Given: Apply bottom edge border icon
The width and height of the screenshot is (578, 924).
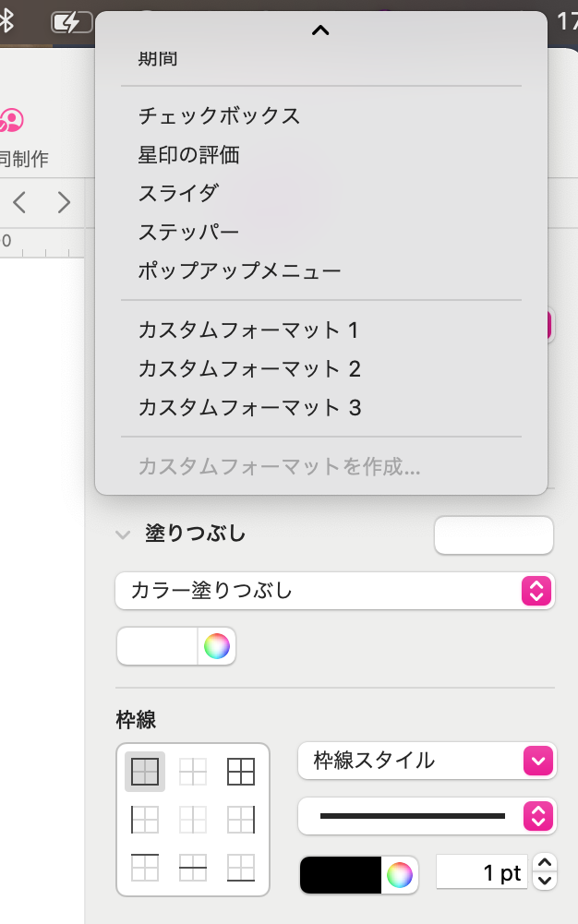Looking at the screenshot, I should 240,868.
